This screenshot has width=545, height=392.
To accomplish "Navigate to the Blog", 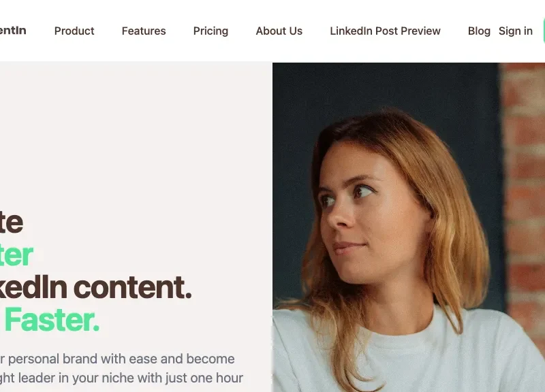I will point(479,31).
